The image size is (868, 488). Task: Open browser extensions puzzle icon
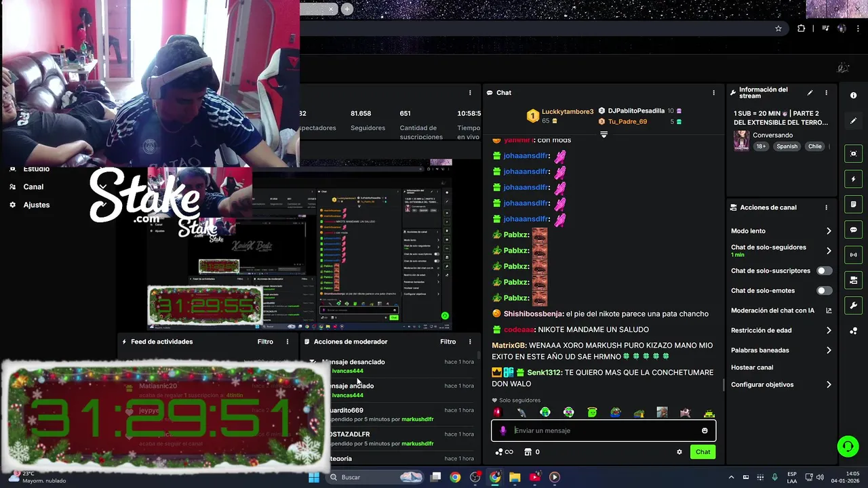802,28
